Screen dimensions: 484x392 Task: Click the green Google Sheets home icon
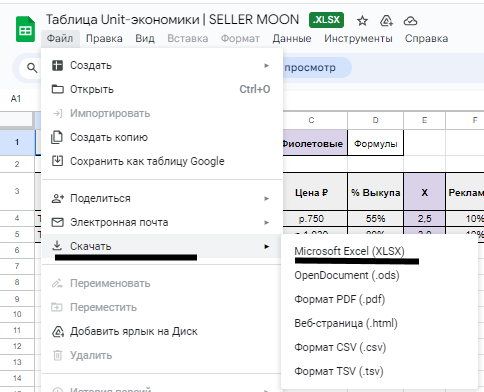click(x=25, y=29)
